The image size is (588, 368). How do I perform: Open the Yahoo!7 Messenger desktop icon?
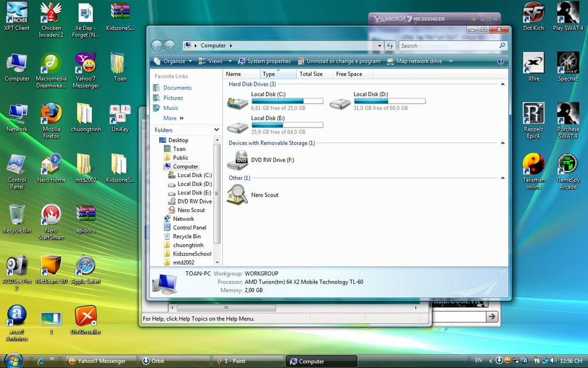(86, 71)
